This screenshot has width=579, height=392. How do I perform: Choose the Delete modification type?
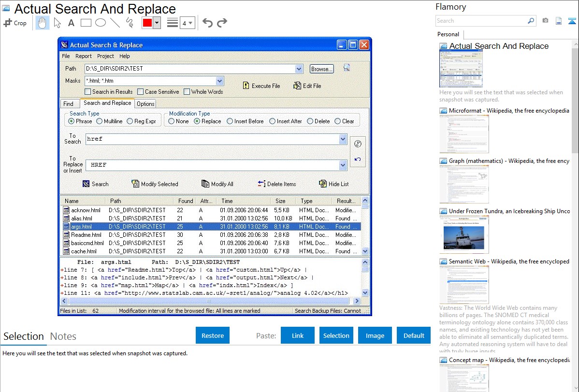(x=310, y=121)
